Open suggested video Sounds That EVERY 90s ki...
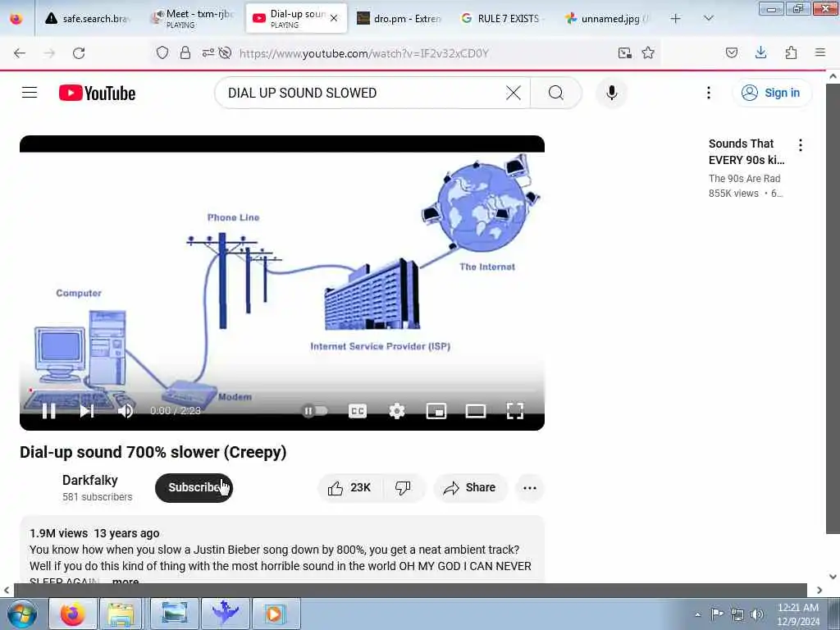The width and height of the screenshot is (840, 630). [746, 152]
